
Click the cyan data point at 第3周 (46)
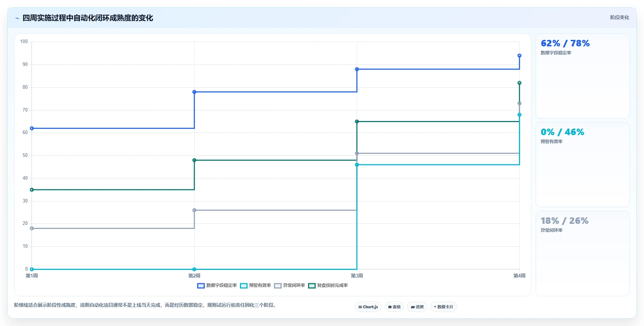pyautogui.click(x=357, y=165)
